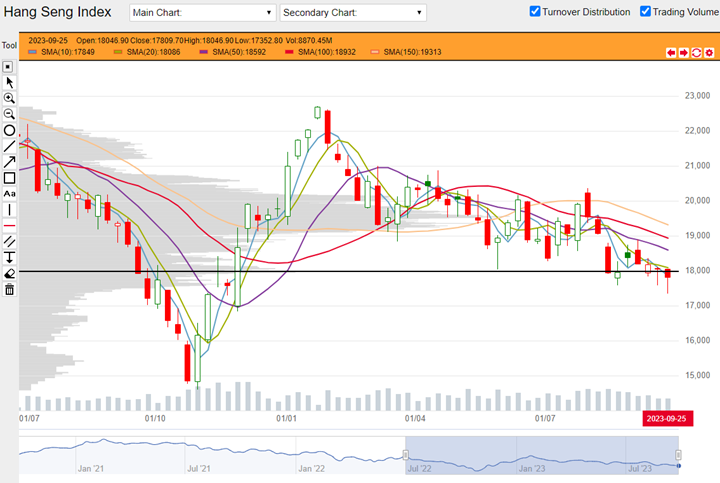Click the Jul '21 label in navigator

pyautogui.click(x=199, y=468)
